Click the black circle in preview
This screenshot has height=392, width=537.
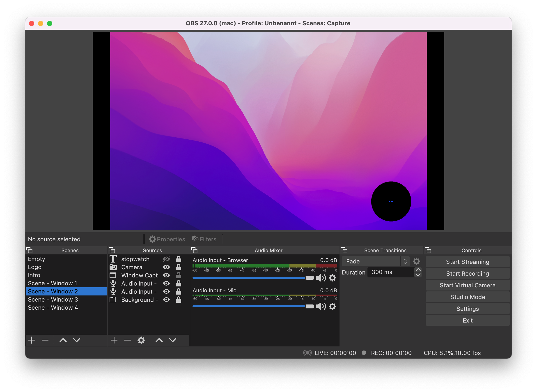tap(391, 201)
